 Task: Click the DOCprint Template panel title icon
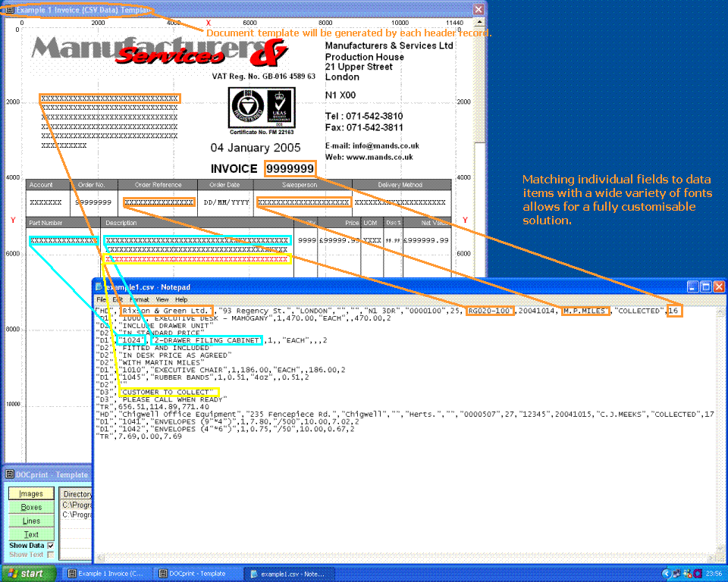10,474
